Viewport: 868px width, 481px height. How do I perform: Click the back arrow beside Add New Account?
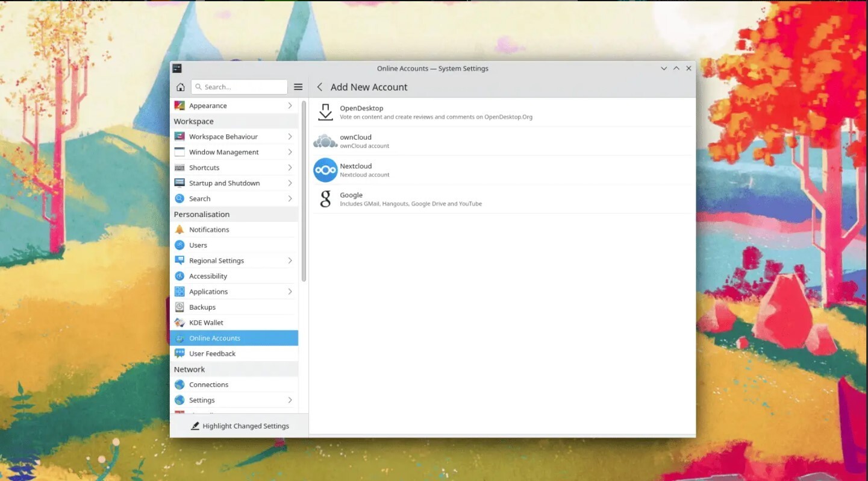[320, 87]
